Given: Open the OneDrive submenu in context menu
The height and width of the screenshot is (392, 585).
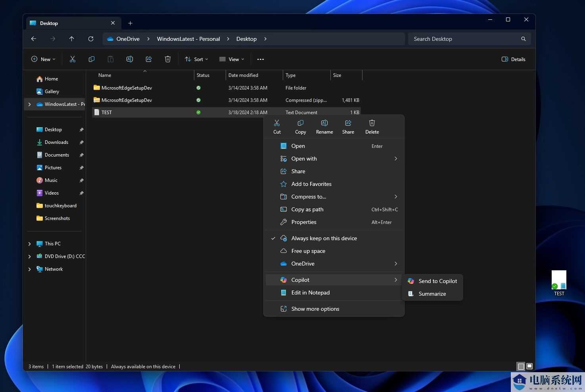Looking at the screenshot, I should [x=334, y=264].
